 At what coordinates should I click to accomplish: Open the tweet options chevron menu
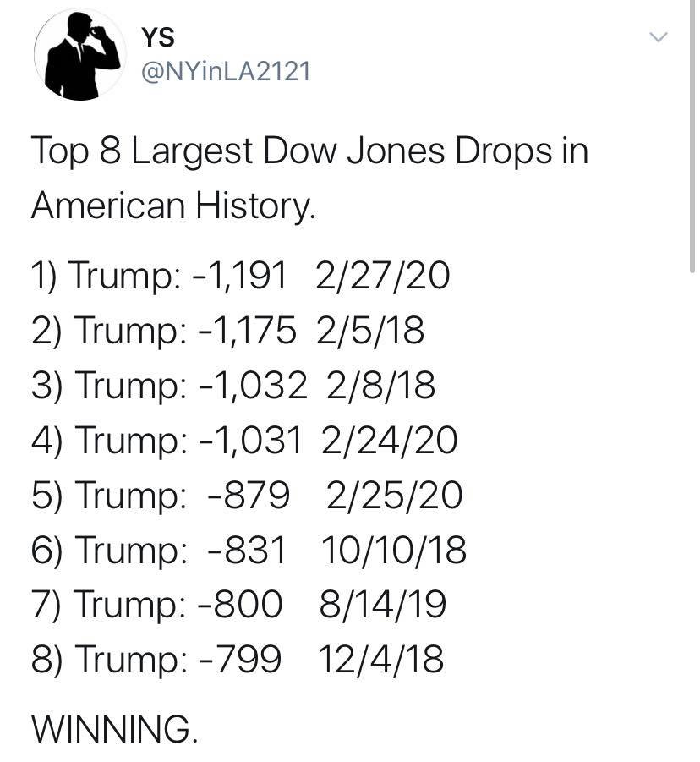(x=659, y=37)
